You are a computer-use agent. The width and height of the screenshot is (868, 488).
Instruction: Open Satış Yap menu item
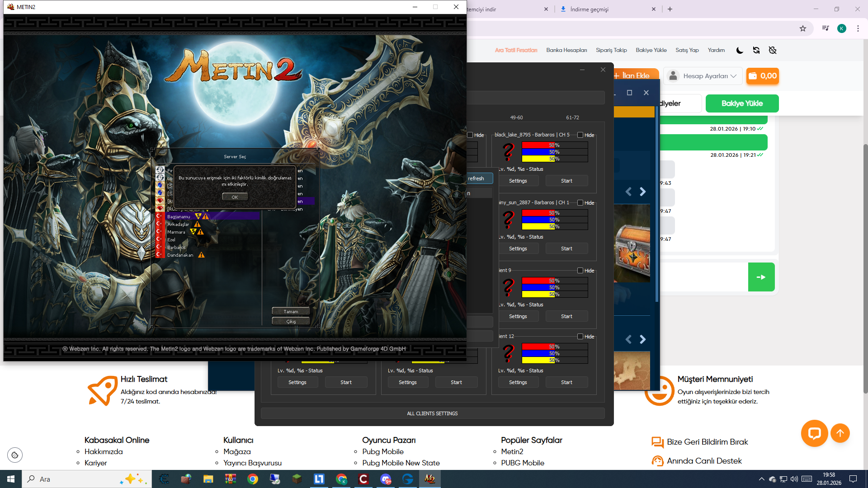687,50
